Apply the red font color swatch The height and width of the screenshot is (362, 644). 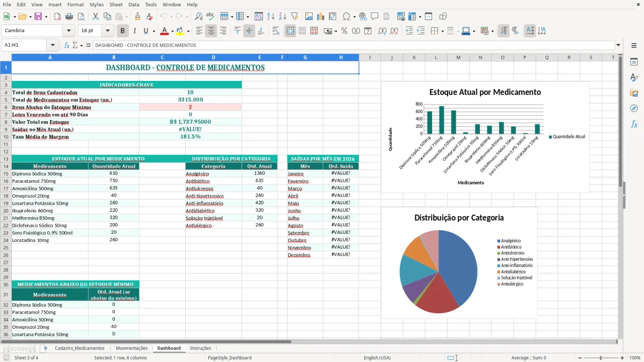pos(165,31)
